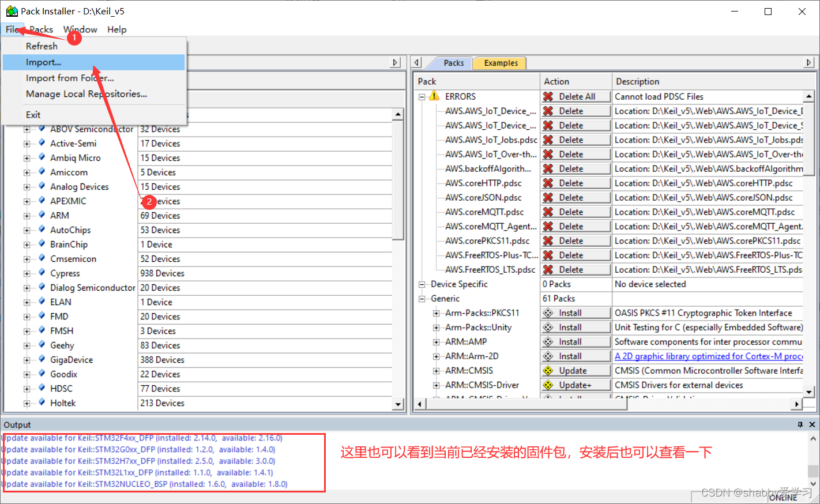Pin the Output panel
This screenshot has width=820, height=504.
click(800, 424)
